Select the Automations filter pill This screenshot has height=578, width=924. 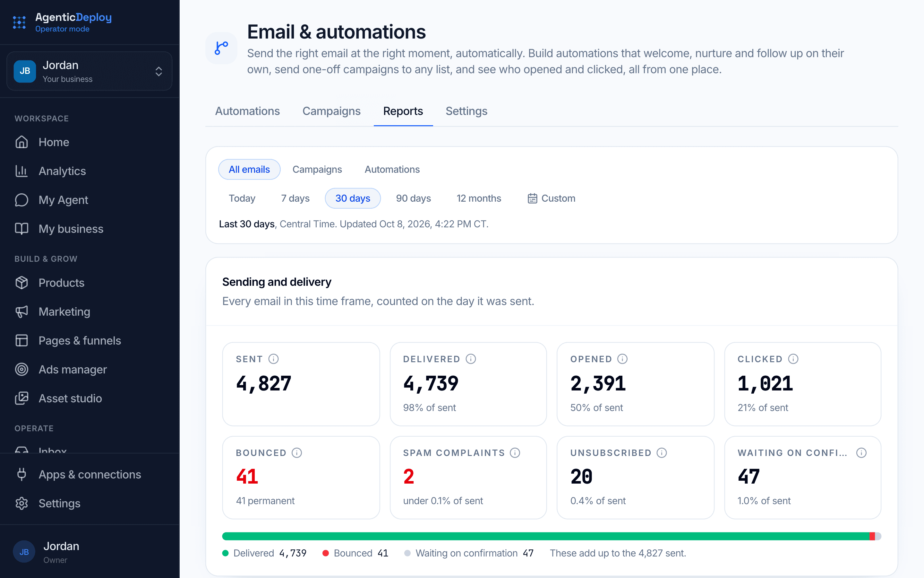[392, 169]
